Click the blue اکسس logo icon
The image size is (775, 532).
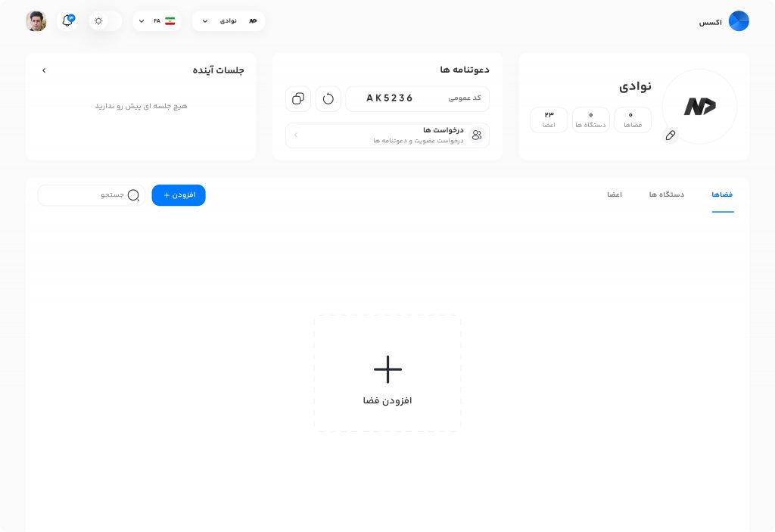pyautogui.click(x=739, y=21)
